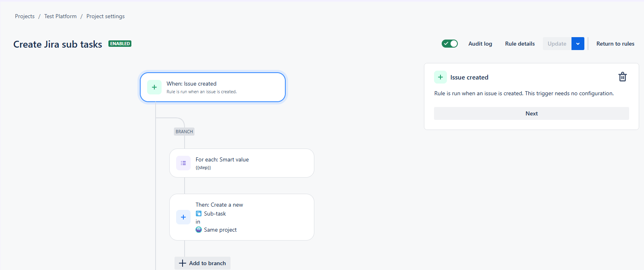The height and width of the screenshot is (270, 644).
Task: Click the Update button
Action: tap(557, 44)
